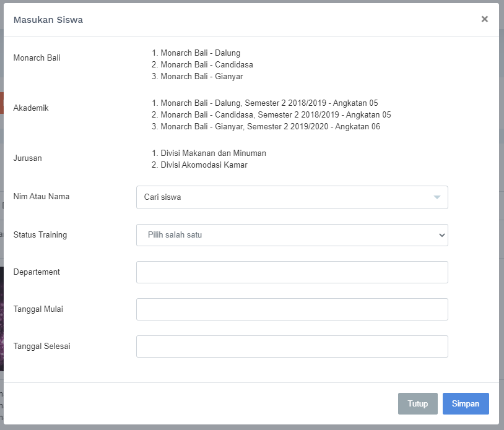
Task: Click the Akademik entry with Angkatan 06
Action: 270,127
